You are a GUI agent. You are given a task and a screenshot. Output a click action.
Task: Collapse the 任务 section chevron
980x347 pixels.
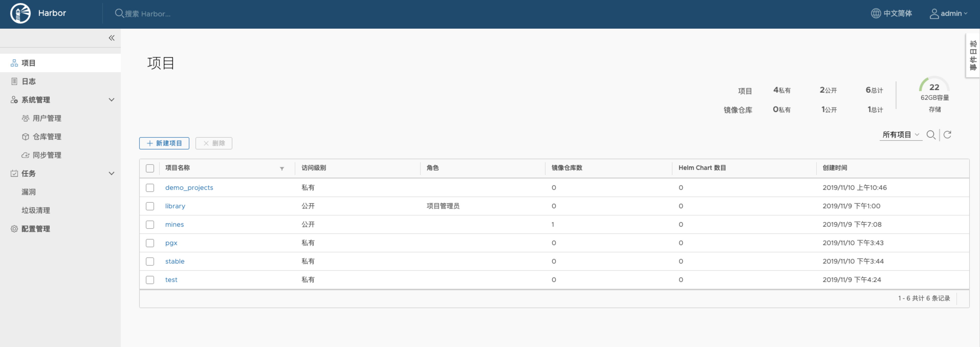[112, 173]
